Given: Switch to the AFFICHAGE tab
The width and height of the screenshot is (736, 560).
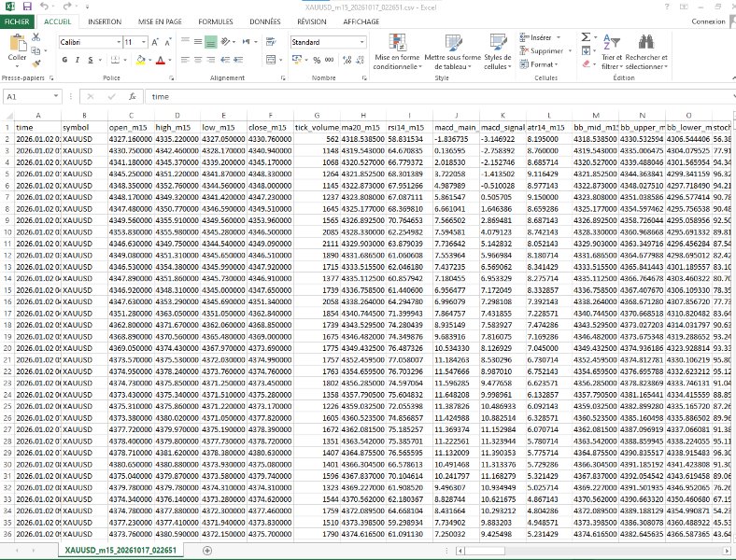Looking at the screenshot, I should tap(361, 21).
